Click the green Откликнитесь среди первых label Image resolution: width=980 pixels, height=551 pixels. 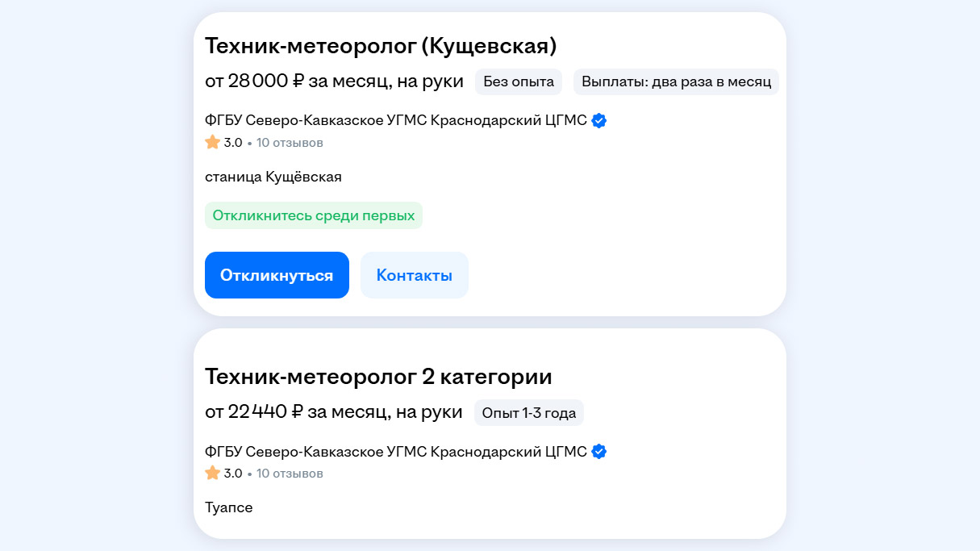pyautogui.click(x=313, y=215)
